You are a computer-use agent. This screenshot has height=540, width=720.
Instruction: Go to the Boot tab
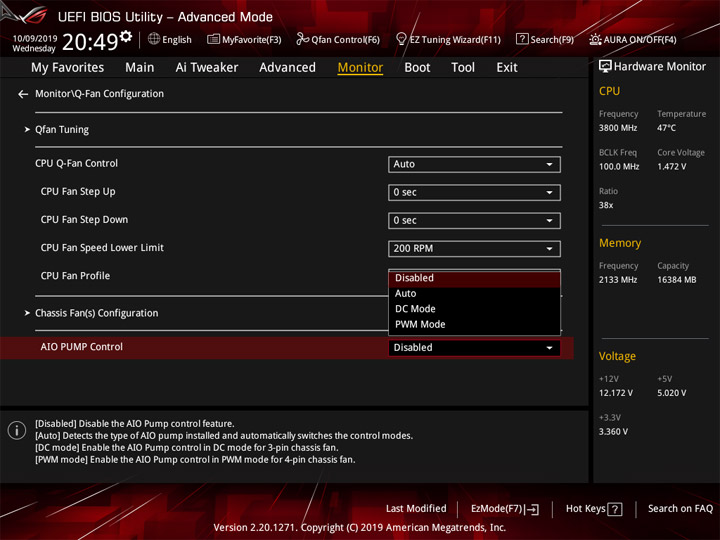tap(417, 68)
